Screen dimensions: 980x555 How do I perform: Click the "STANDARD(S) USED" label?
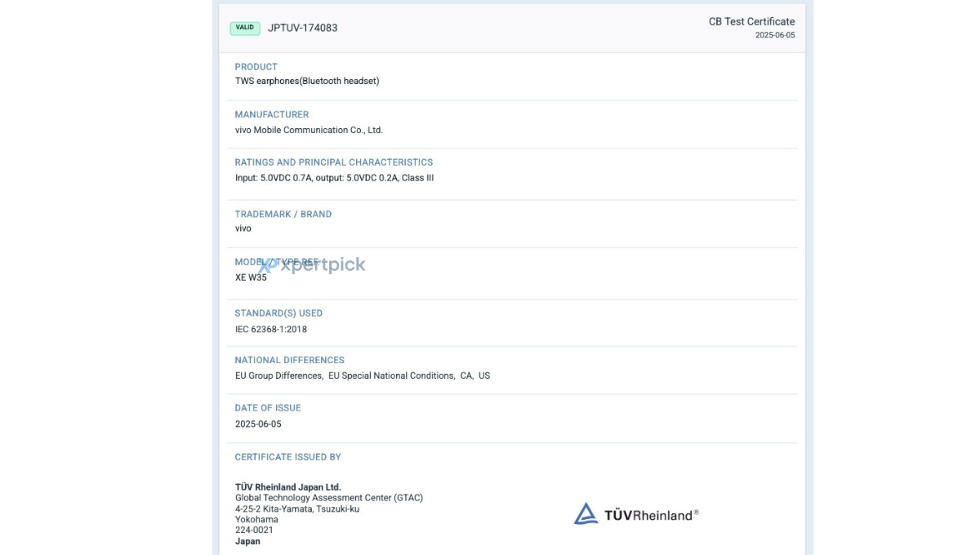278,313
